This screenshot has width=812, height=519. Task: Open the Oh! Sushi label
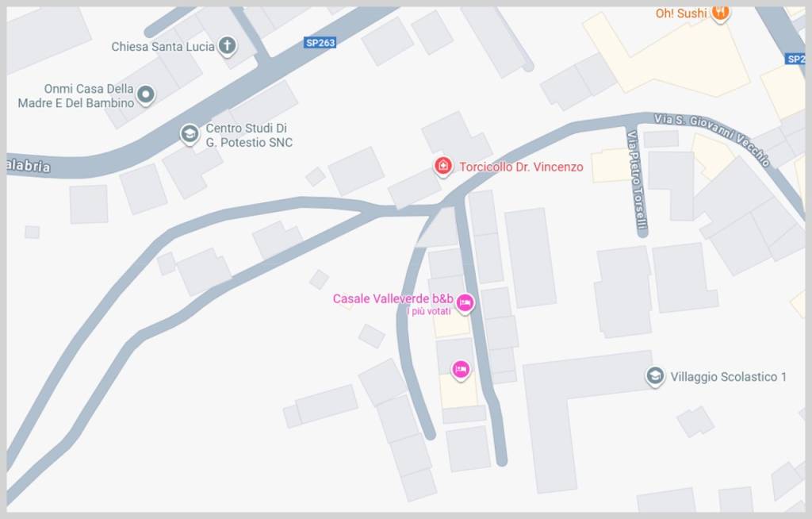point(681,13)
